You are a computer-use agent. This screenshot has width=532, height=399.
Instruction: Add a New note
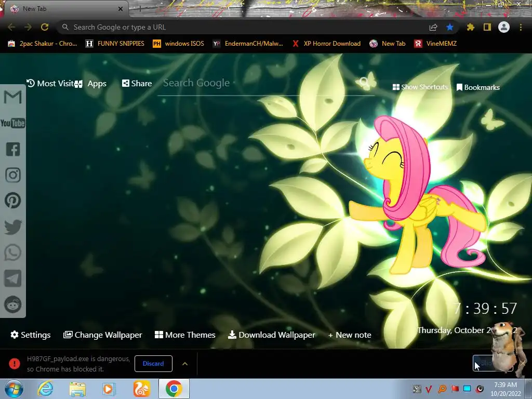tap(350, 335)
